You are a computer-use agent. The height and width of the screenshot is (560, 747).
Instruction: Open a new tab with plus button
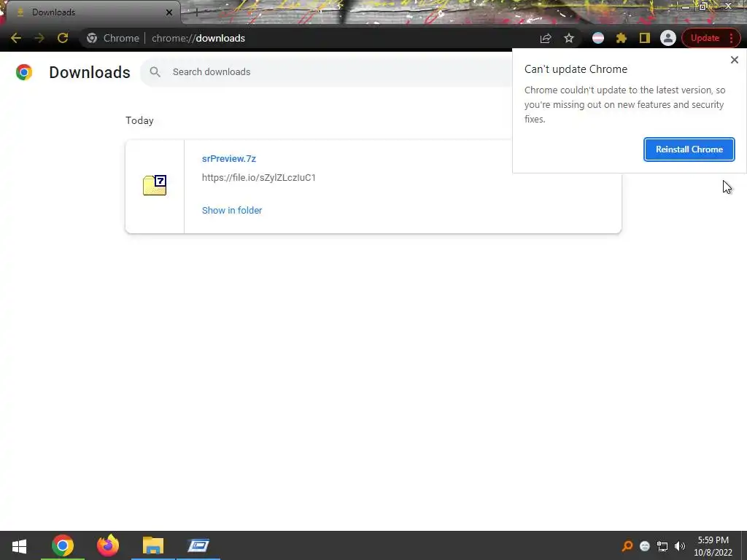196,12
